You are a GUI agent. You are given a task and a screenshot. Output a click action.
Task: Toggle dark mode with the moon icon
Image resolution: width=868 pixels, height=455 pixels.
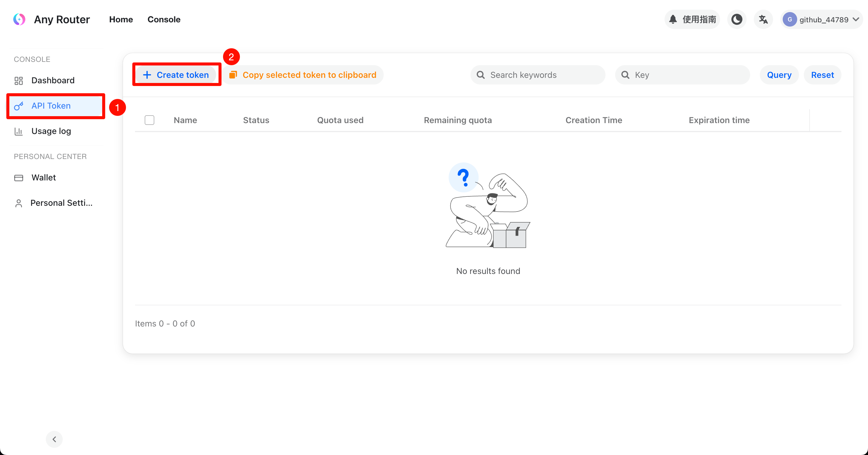coord(737,19)
